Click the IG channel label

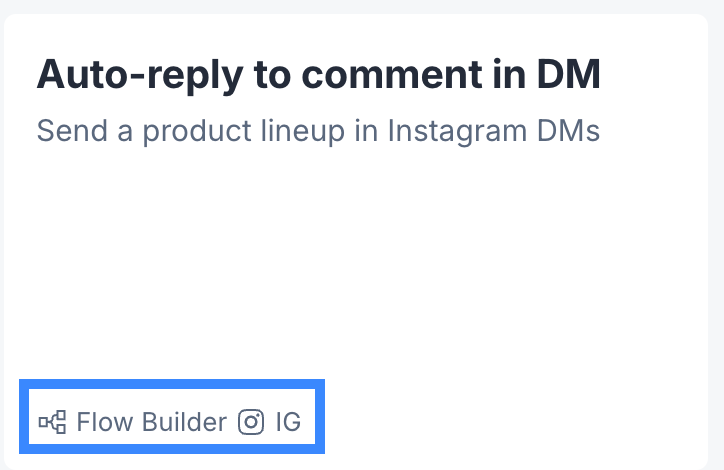tap(288, 422)
